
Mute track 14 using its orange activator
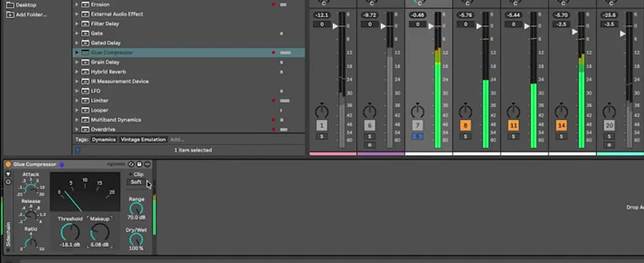[561, 125]
